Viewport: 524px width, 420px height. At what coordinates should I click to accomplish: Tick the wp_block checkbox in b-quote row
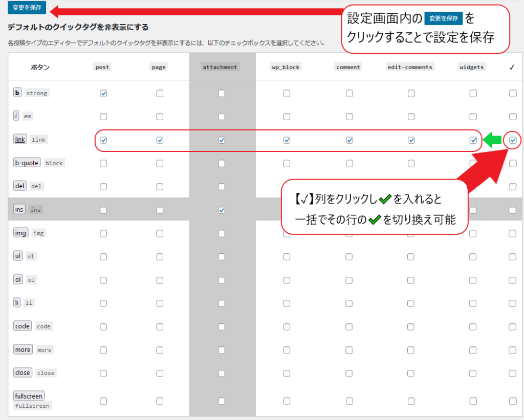tap(287, 164)
